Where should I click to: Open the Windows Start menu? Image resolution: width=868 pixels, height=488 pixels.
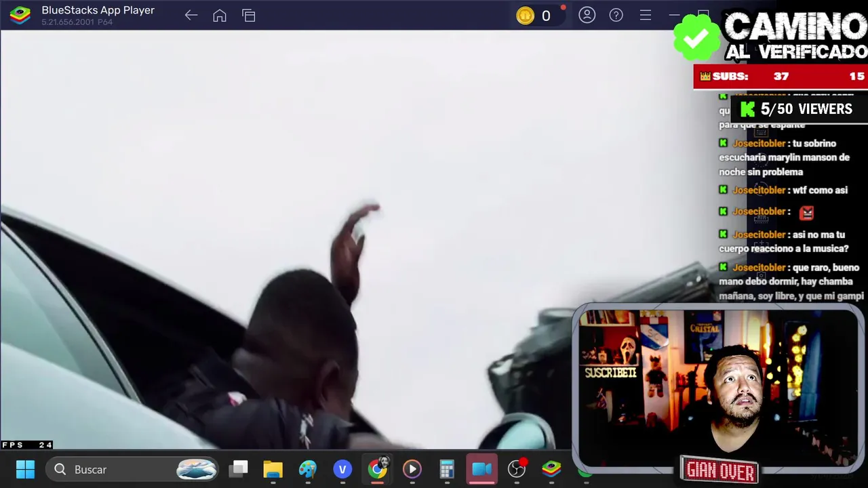pyautogui.click(x=25, y=469)
